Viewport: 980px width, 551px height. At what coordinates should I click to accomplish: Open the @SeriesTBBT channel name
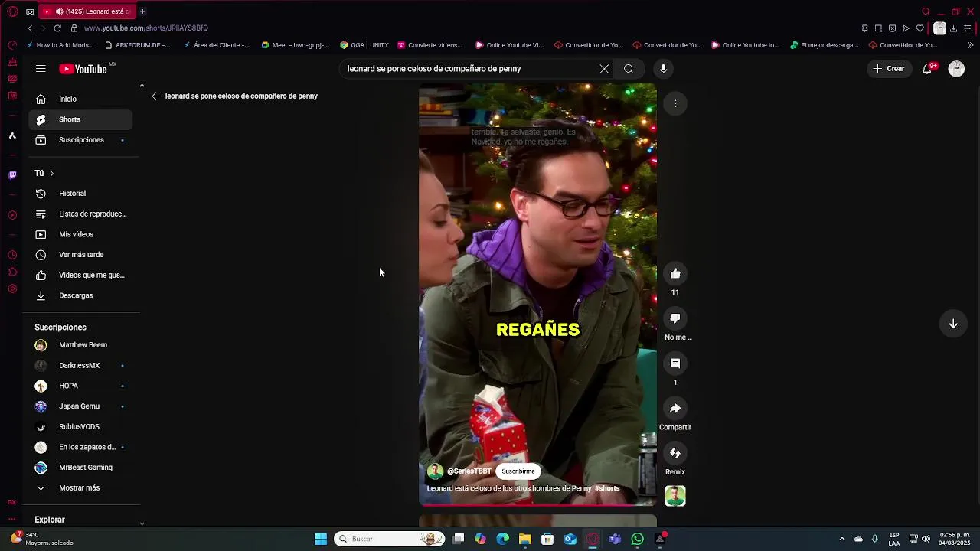pos(469,471)
